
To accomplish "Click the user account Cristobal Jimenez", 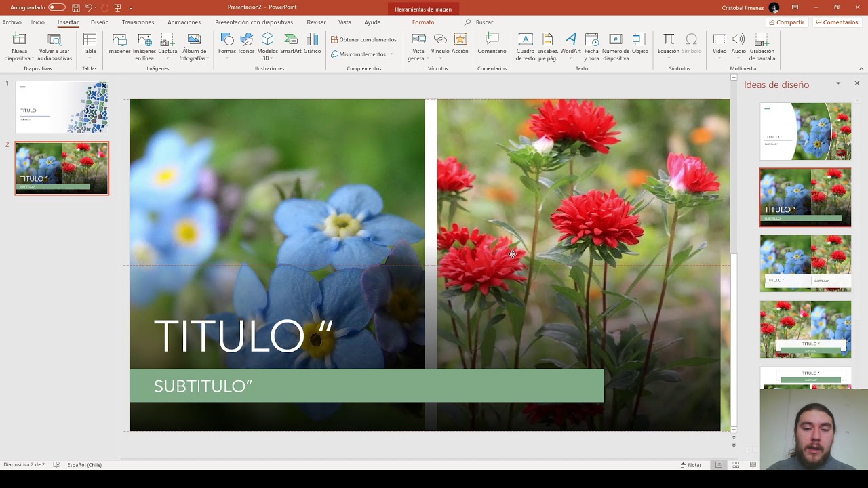I will click(x=751, y=8).
